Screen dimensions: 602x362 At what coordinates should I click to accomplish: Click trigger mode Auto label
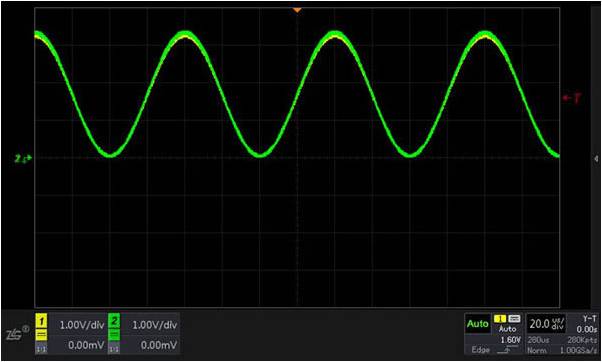click(x=507, y=329)
